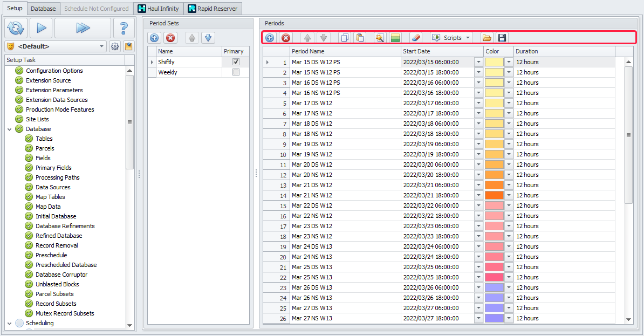644x336 pixels.
Task: Delete the selected period set
Action: coord(170,38)
